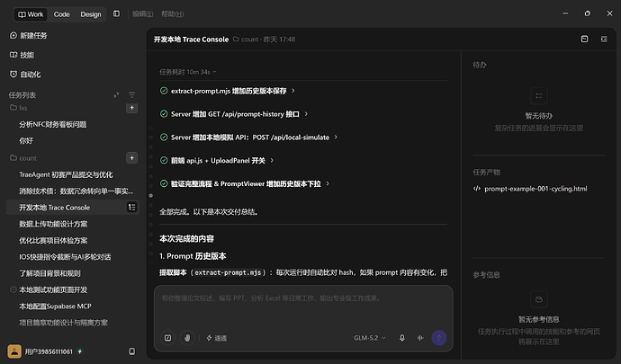Click the 任务产物 section label

(x=486, y=173)
